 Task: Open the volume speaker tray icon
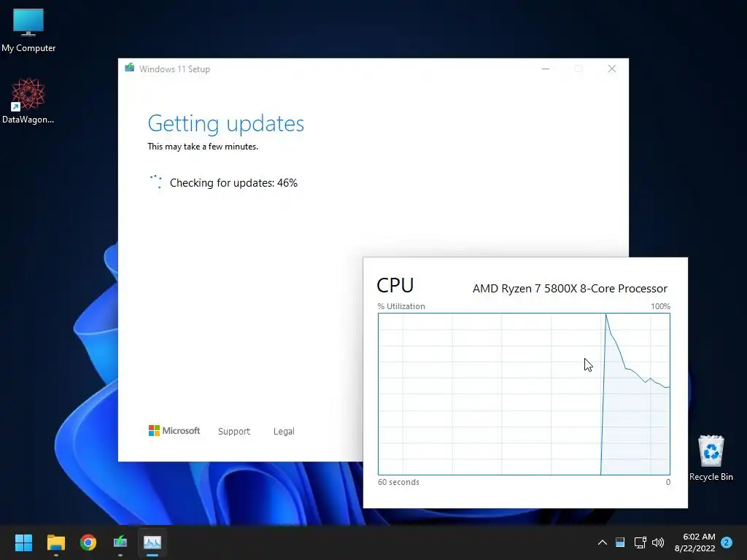[658, 542]
